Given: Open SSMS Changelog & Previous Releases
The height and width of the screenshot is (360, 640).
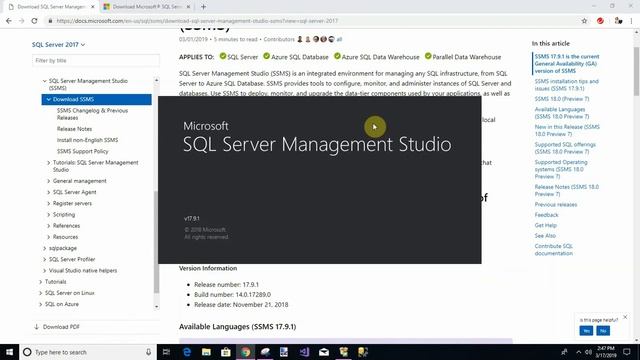Looking at the screenshot, I should (x=92, y=114).
